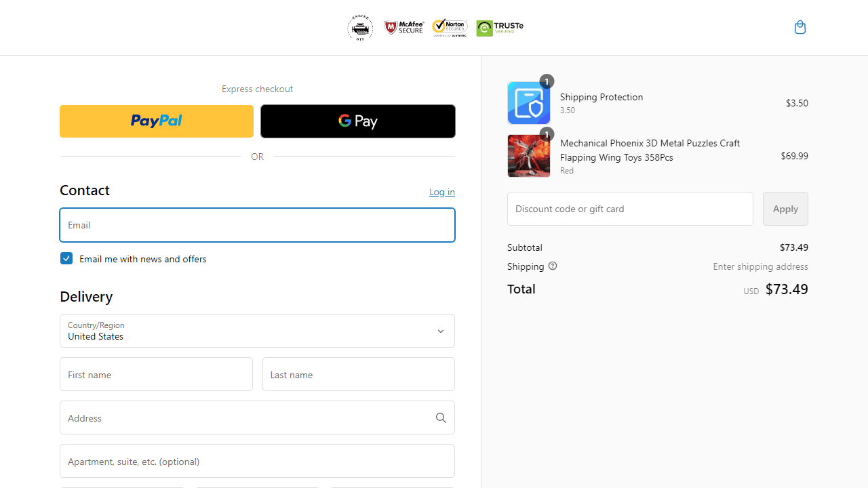Image resolution: width=868 pixels, height=488 pixels.
Task: Click the Log in link
Action: coord(442,192)
